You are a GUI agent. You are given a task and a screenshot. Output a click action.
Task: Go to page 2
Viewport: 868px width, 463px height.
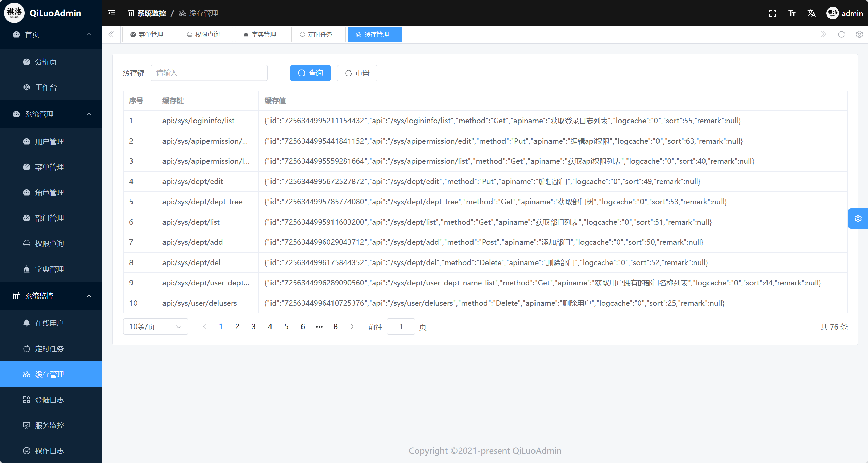pyautogui.click(x=237, y=326)
